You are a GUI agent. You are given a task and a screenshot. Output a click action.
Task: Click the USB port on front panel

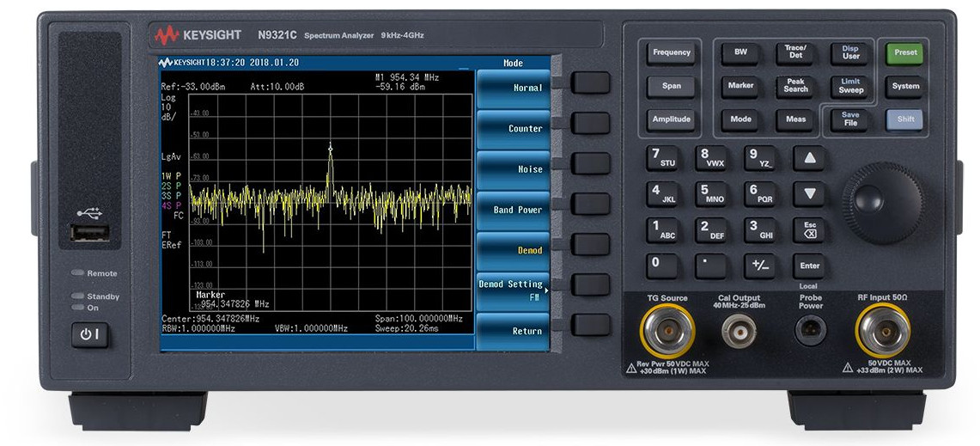tap(92, 233)
